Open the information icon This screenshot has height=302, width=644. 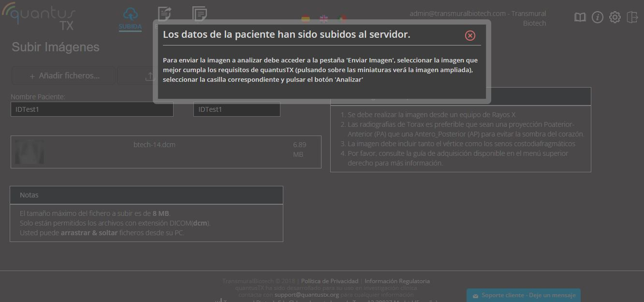point(598,17)
